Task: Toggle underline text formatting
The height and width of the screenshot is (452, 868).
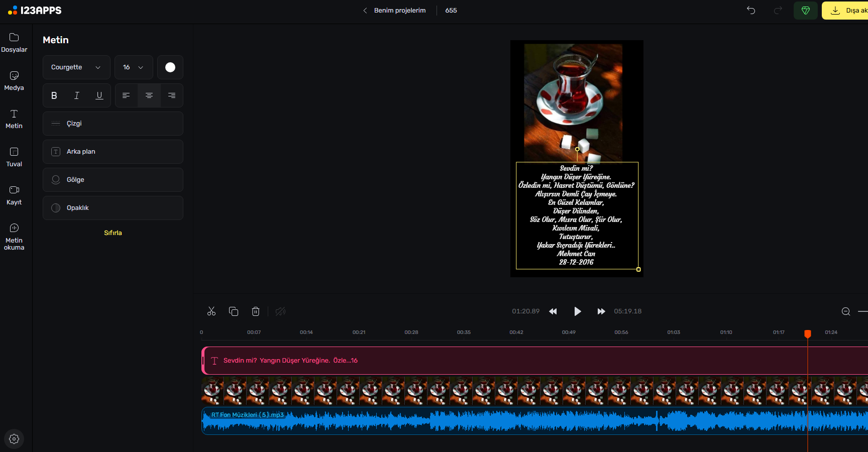Action: (99, 95)
